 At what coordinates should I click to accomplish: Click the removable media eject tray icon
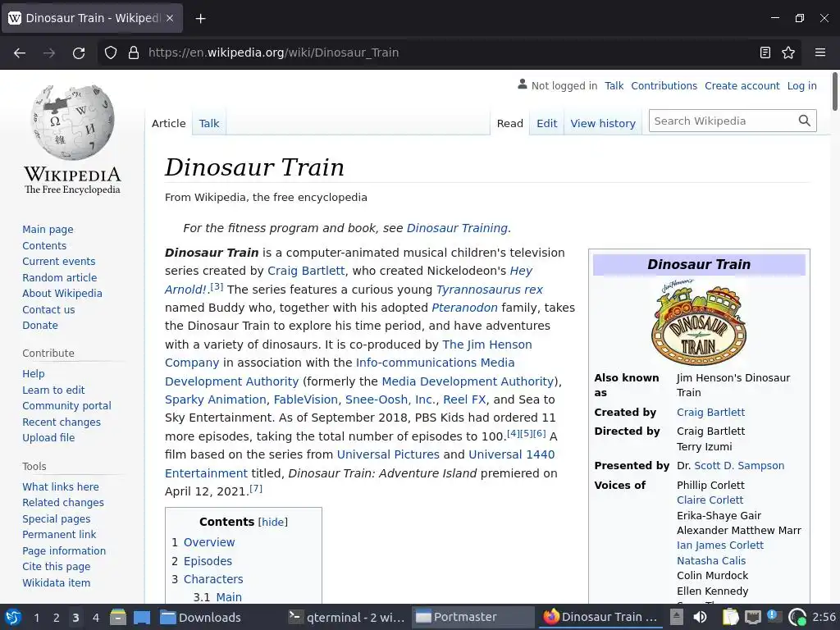(x=677, y=617)
